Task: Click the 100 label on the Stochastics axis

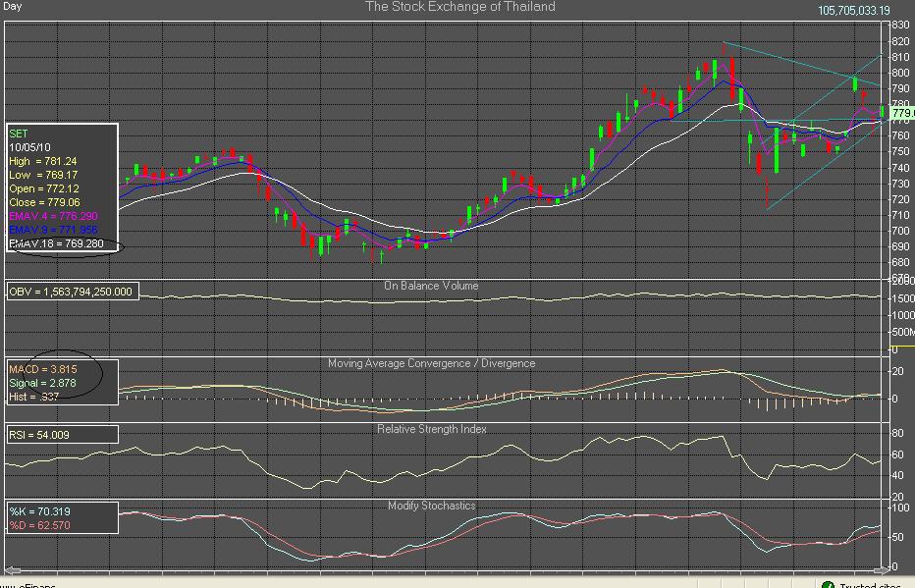Action: point(901,508)
